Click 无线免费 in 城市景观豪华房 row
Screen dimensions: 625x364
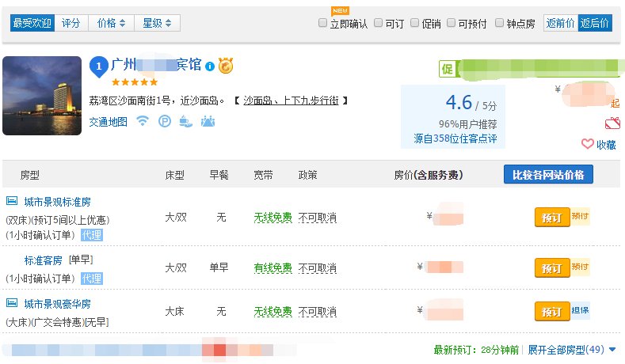pyautogui.click(x=273, y=311)
